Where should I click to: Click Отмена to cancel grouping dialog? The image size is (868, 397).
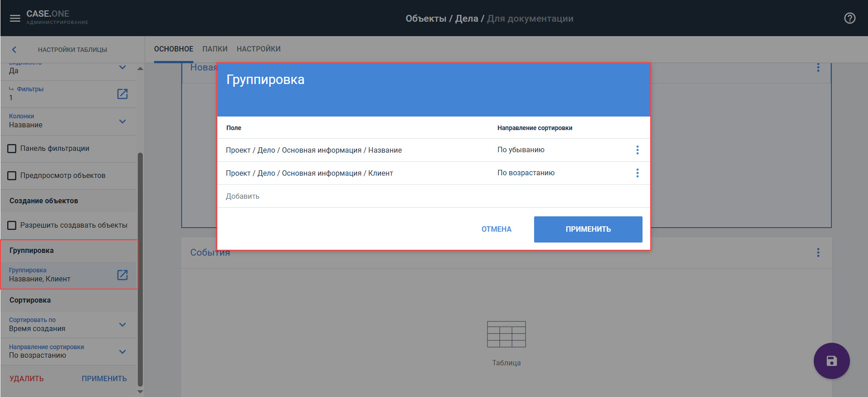(496, 229)
